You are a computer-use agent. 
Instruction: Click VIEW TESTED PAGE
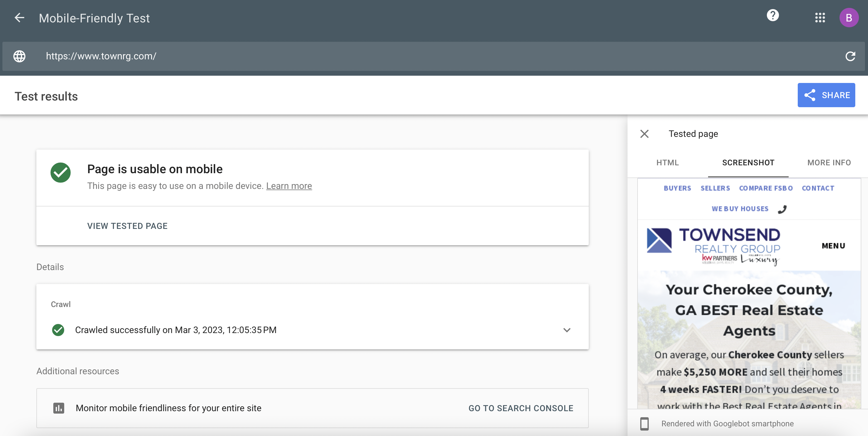pos(128,226)
